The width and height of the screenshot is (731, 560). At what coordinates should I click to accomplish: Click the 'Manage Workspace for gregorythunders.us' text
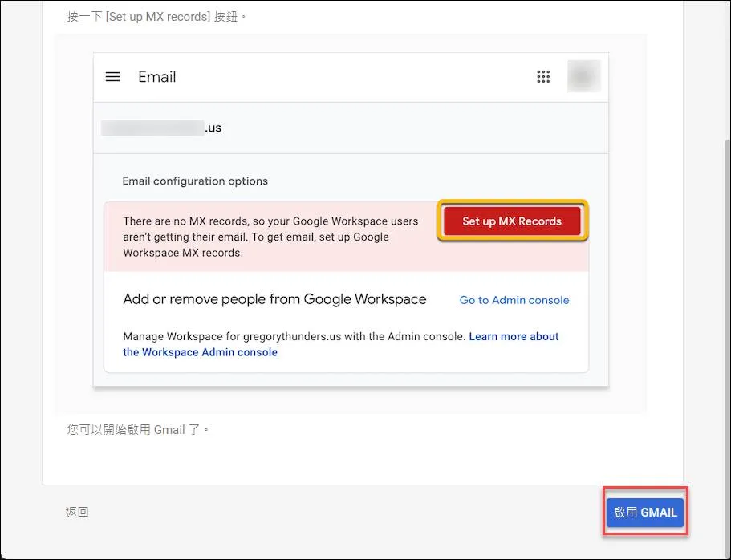(x=294, y=337)
